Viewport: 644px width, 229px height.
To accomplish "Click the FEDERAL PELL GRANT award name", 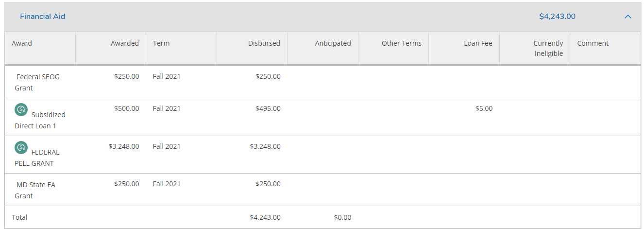I will [38, 158].
